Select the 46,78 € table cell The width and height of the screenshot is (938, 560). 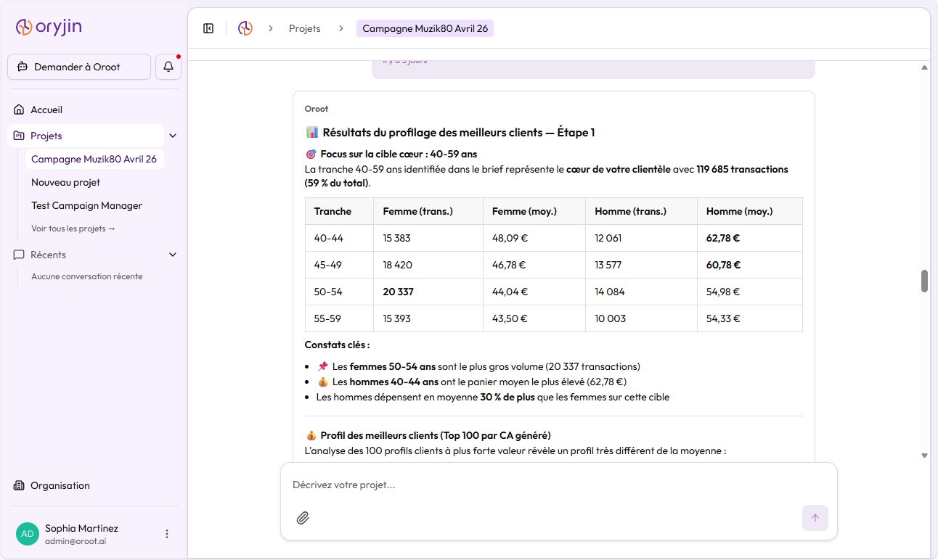tap(534, 265)
